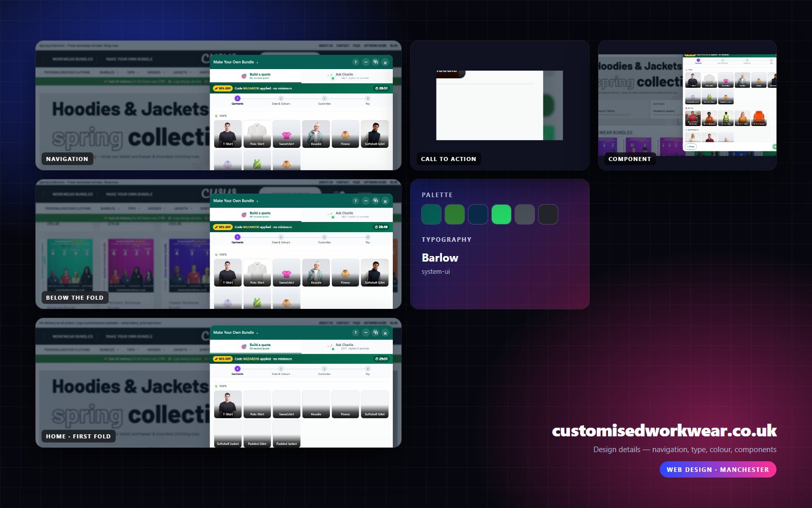Viewport: 812px width, 508px height.
Task: Click the help icon in Navigation card bundle panel
Action: click(x=356, y=62)
